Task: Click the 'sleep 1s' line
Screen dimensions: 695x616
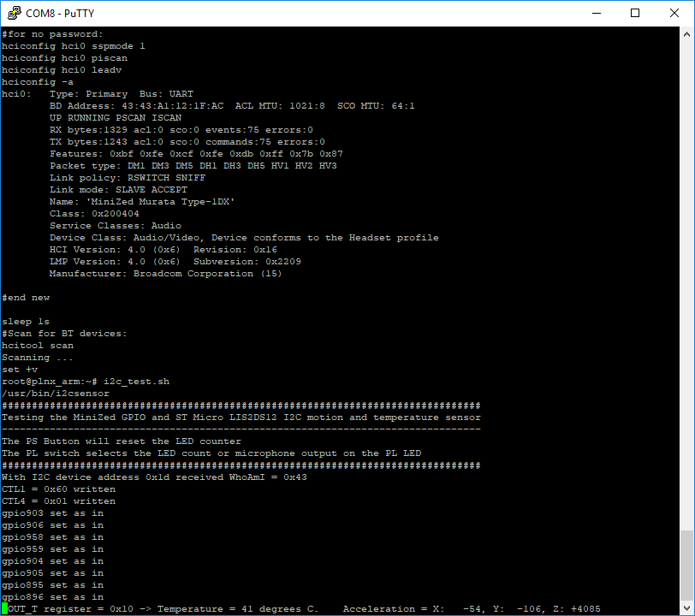Action: point(26,322)
